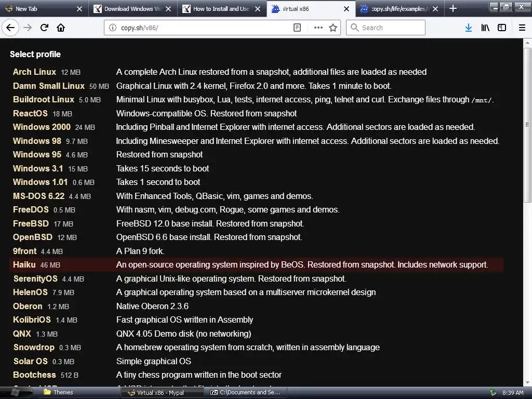Open the downloads panel
The height and width of the screenshot is (399, 532).
pos(469,28)
